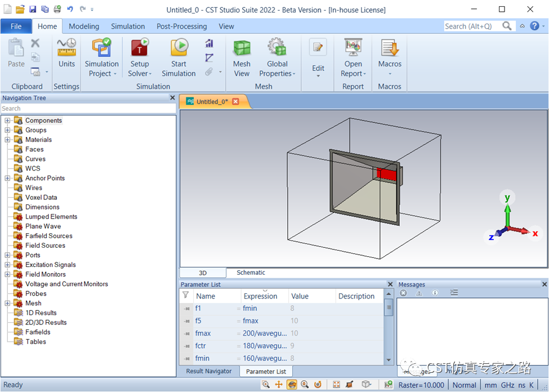Switch to the Simulation ribbon tab

128,26
